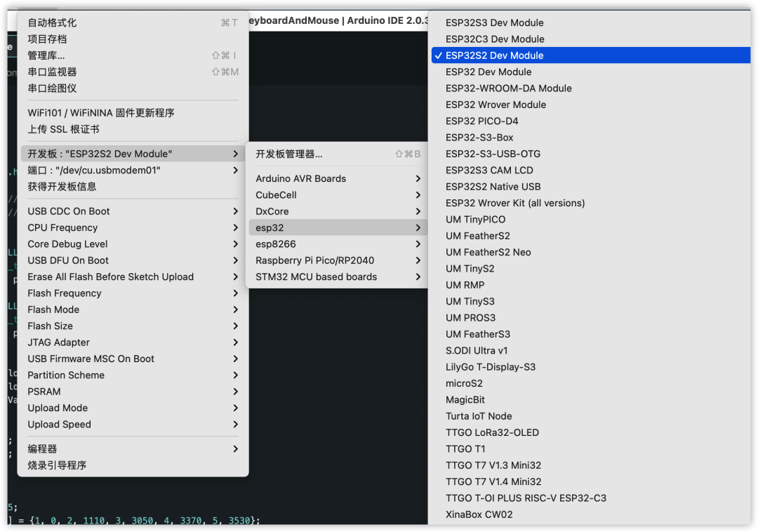Expand the Raspberry Pi Pico/RP2040 submenu
758x532 pixels.
pos(338,260)
